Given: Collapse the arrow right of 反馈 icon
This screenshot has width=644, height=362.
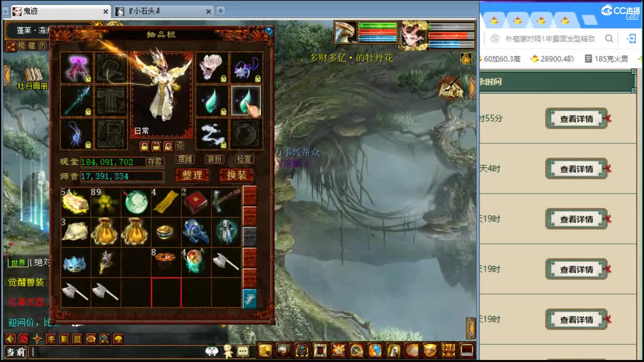Looking at the screenshot, I should pos(472,87).
